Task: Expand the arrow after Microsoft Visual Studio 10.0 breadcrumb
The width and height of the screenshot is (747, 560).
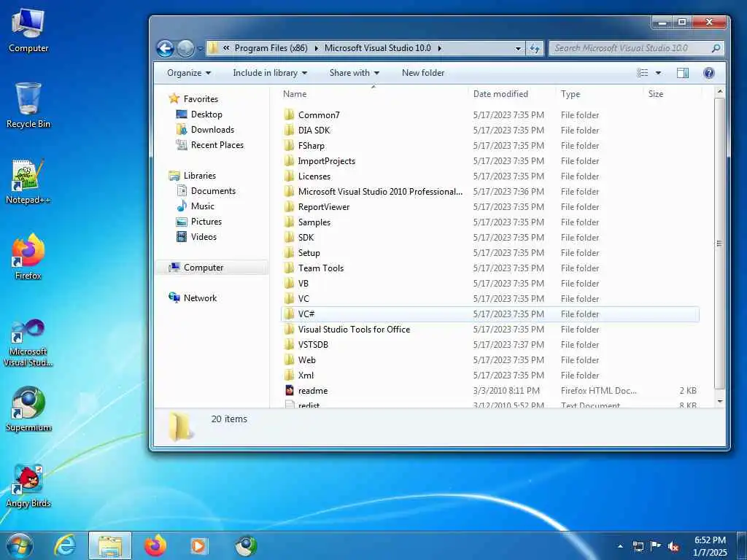Action: 439,48
